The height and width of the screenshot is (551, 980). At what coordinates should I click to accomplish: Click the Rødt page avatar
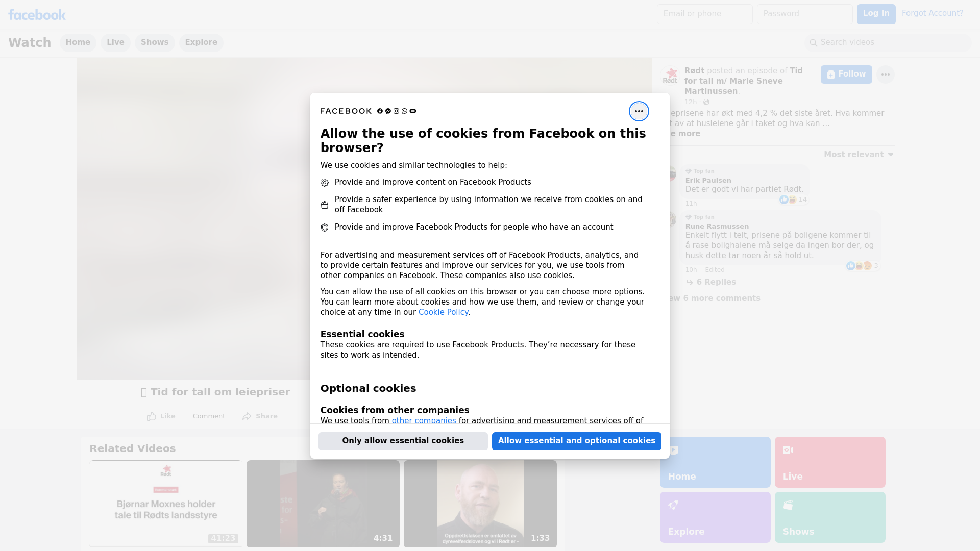coord(670,76)
